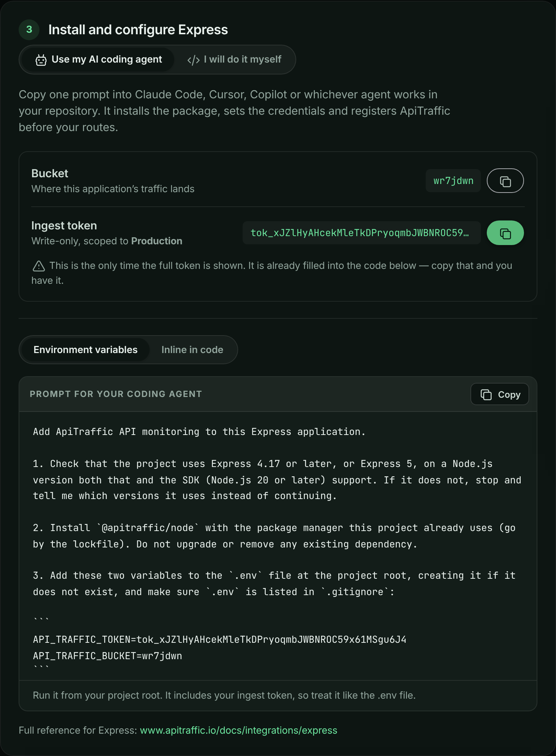The height and width of the screenshot is (756, 556).
Task: Click 'Add these two variables' step text
Action: (x=274, y=584)
